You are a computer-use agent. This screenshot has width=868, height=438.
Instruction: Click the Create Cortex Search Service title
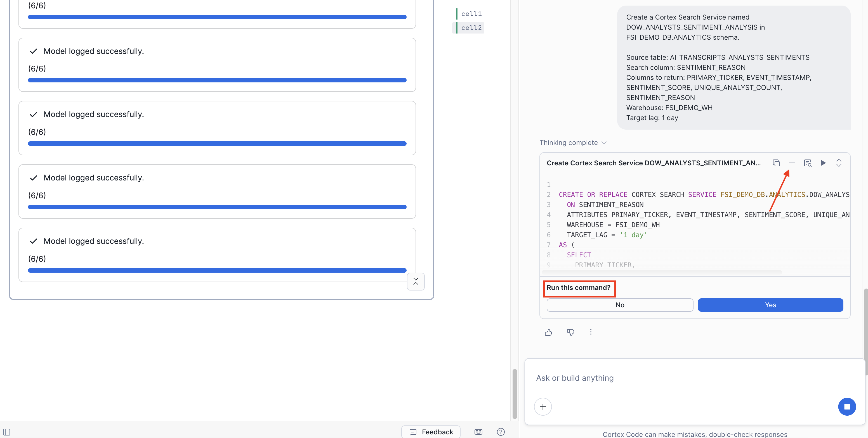653,163
